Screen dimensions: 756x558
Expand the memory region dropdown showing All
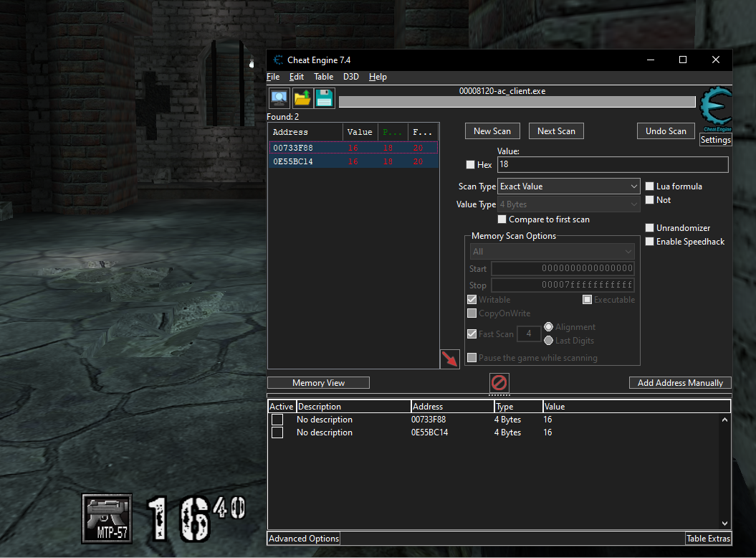(552, 251)
